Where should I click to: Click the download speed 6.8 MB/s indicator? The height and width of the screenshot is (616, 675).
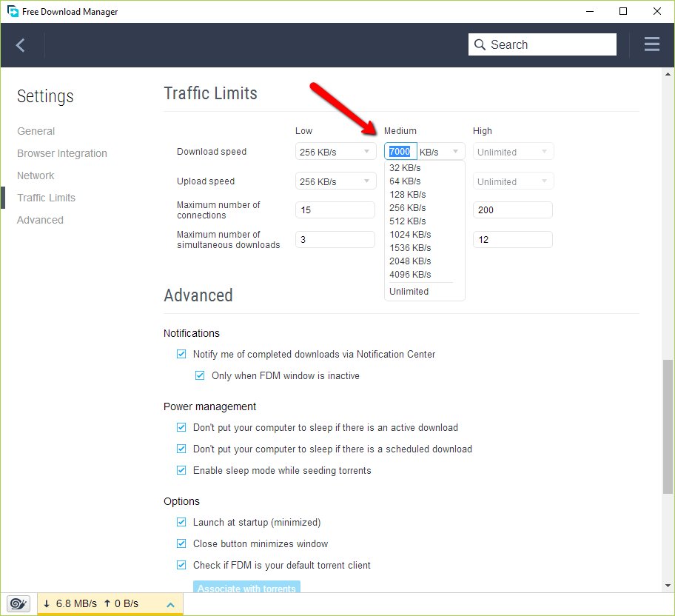pos(70,603)
